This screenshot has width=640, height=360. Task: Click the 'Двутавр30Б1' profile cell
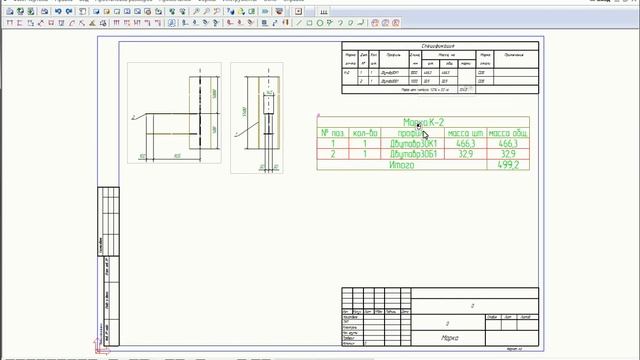click(x=413, y=154)
